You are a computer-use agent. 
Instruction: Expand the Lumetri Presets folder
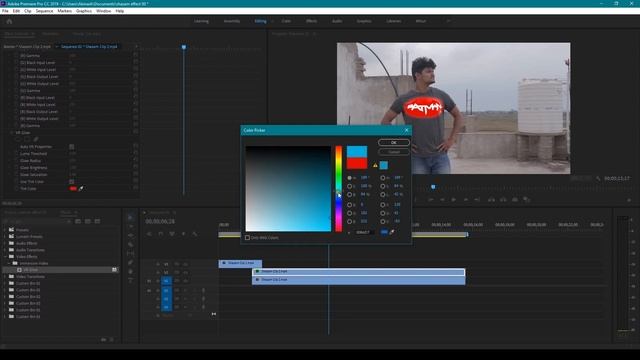[5, 236]
